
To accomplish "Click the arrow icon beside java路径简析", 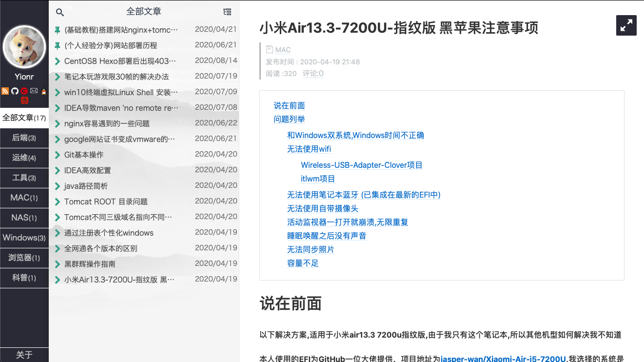I will (x=58, y=186).
